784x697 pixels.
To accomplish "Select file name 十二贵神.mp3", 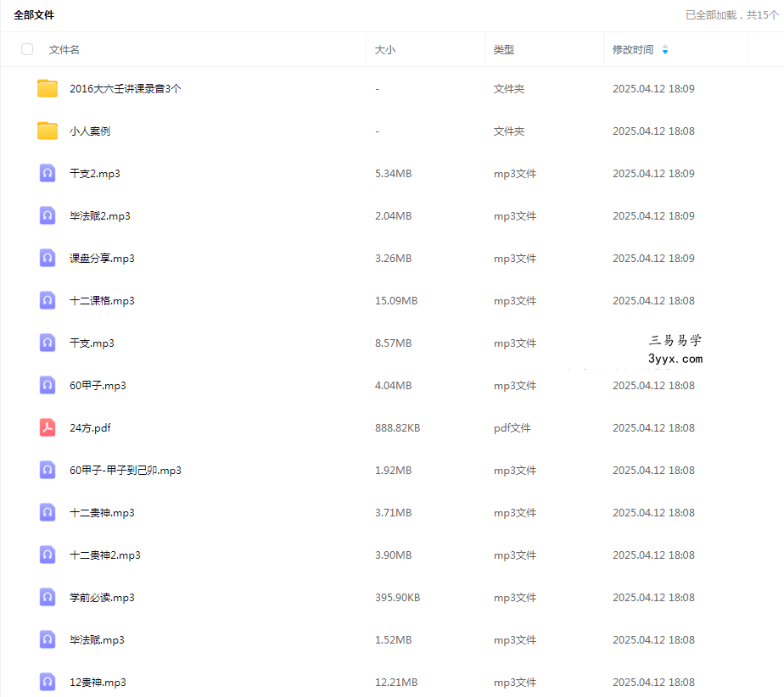I will point(102,513).
